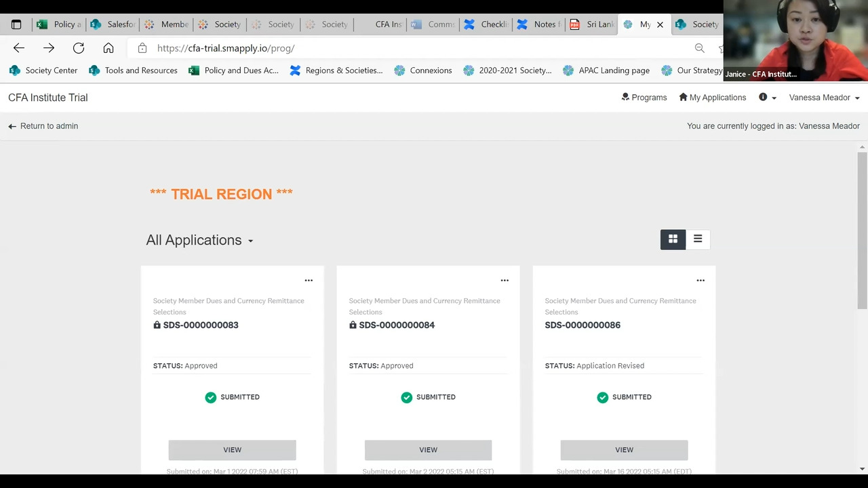
Task: Click the zoom magnifier icon in address bar
Action: pos(699,48)
